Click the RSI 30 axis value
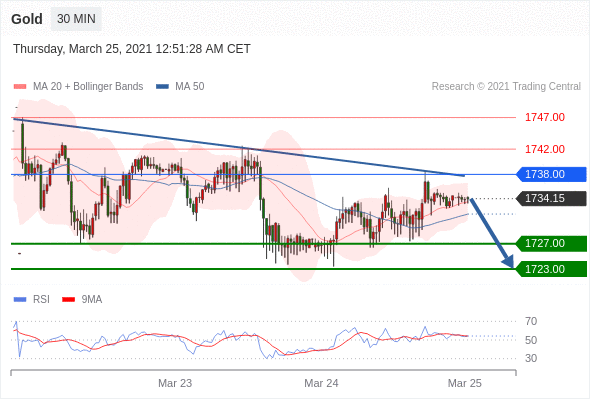This screenshot has width=590, height=400. coord(531,358)
